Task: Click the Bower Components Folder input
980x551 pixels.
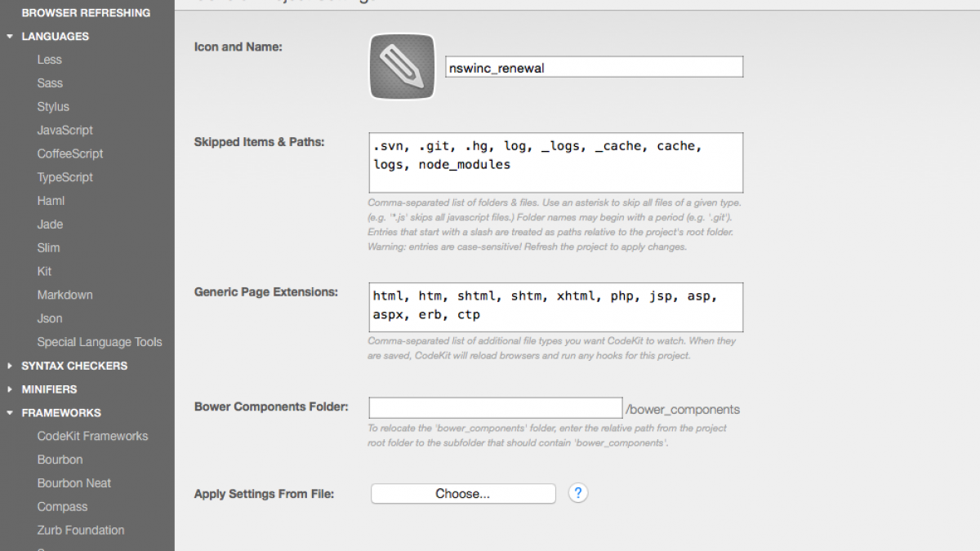Action: 496,408
